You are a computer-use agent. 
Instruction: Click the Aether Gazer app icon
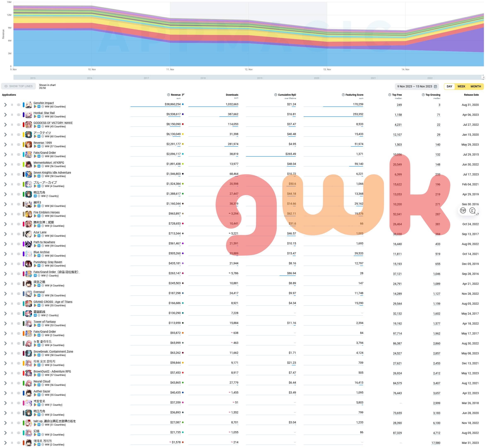click(x=29, y=393)
